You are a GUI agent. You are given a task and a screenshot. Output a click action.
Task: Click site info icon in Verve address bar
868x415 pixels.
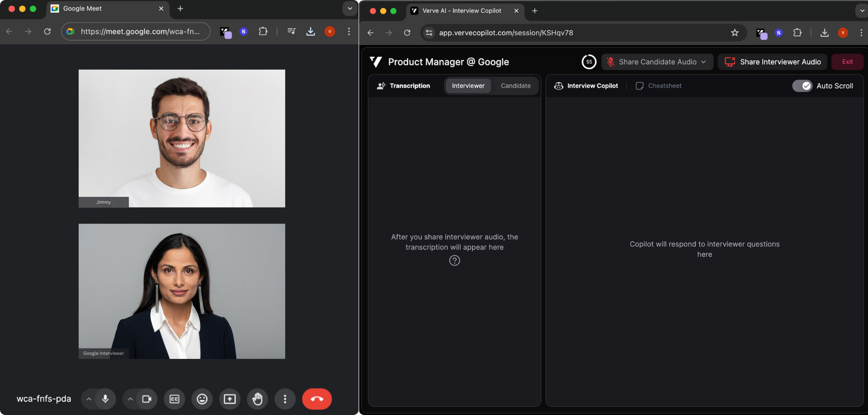point(429,33)
